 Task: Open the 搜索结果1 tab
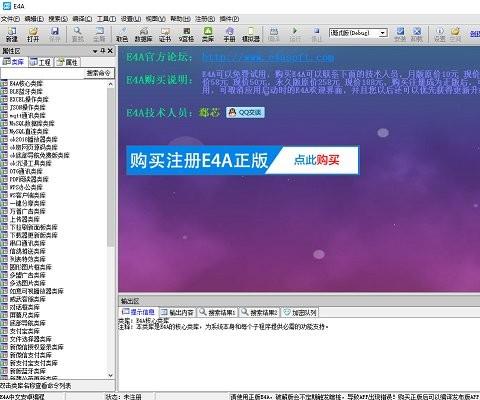coord(217,312)
